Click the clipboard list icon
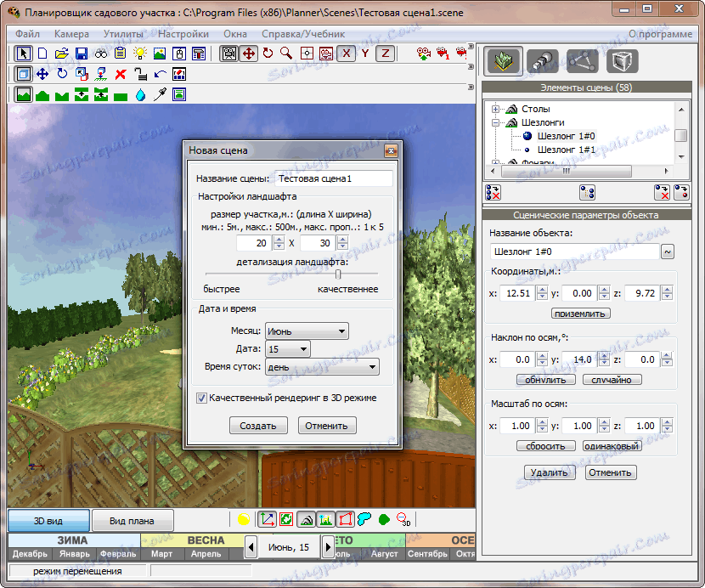This screenshot has width=705, height=588. [120, 54]
